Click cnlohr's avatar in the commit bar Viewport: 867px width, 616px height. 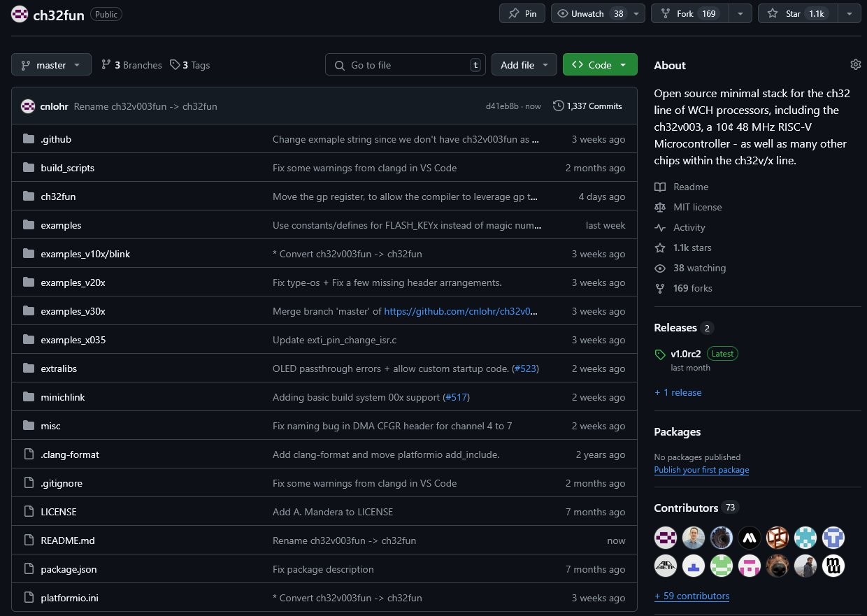[x=28, y=106]
